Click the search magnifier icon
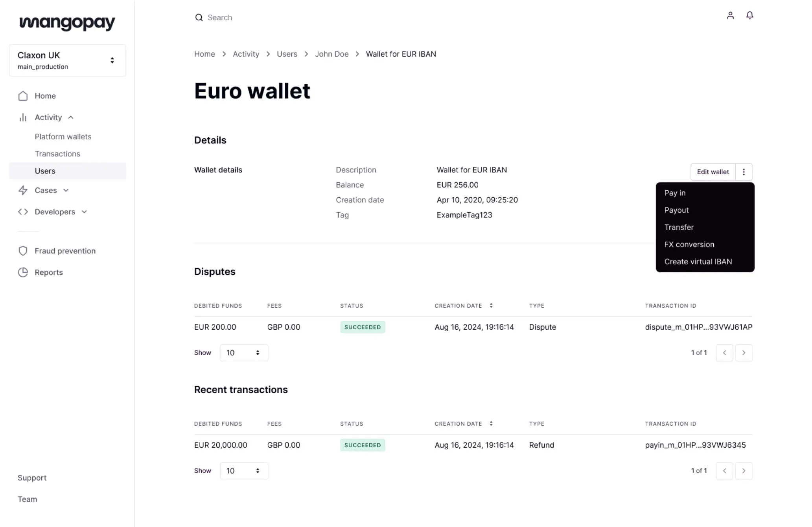This screenshot has width=812, height=527. pyautogui.click(x=199, y=18)
